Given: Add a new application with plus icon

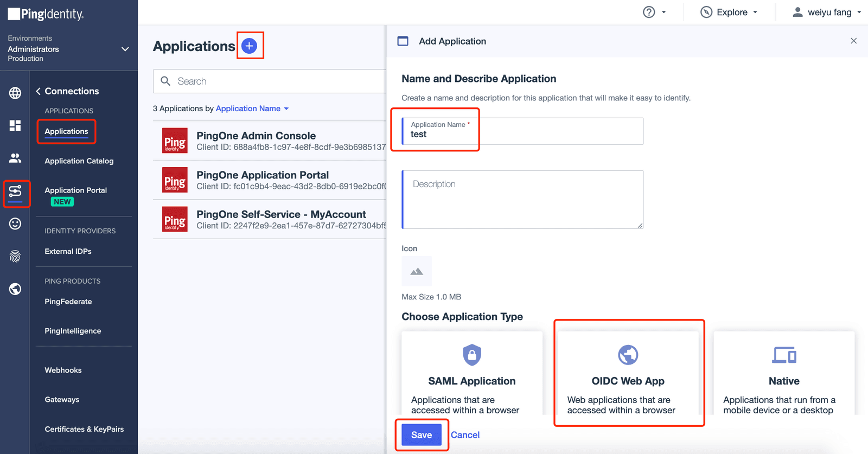Looking at the screenshot, I should [249, 46].
